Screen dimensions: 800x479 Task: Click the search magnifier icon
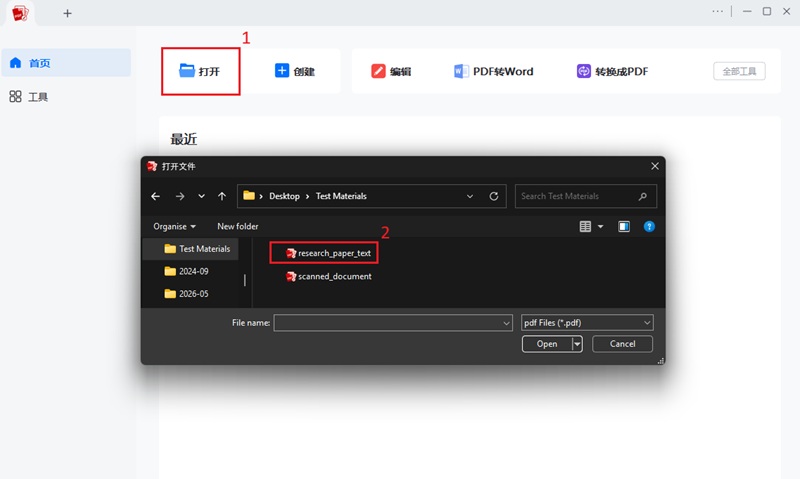coord(642,196)
